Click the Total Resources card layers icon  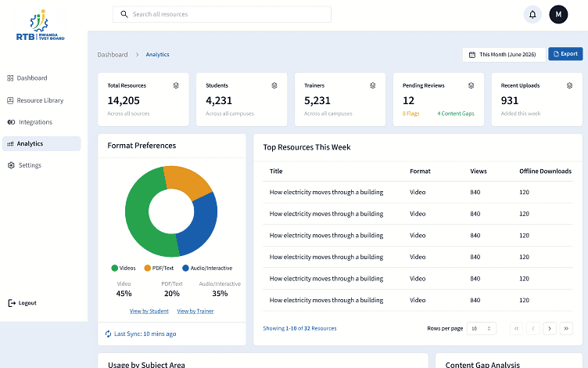pos(176,85)
